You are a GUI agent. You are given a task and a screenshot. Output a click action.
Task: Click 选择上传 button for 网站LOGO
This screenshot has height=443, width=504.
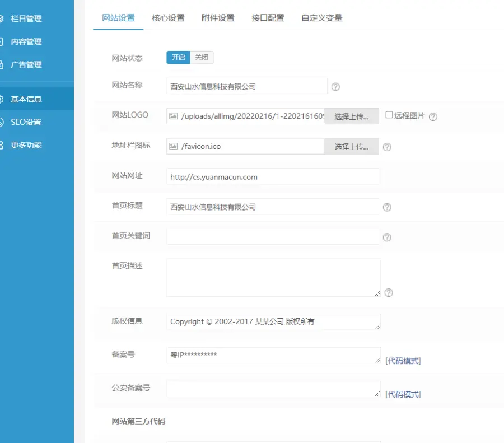[x=352, y=116]
